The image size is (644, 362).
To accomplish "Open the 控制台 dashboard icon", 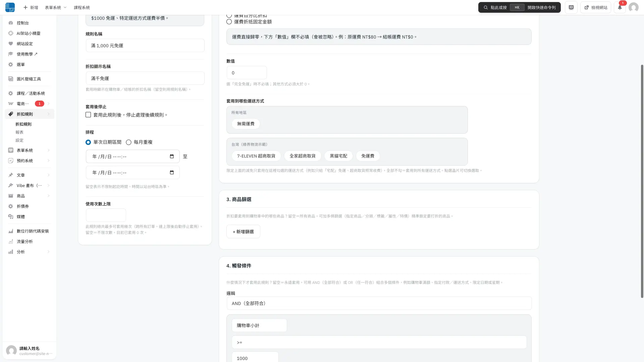I will coord(11,23).
